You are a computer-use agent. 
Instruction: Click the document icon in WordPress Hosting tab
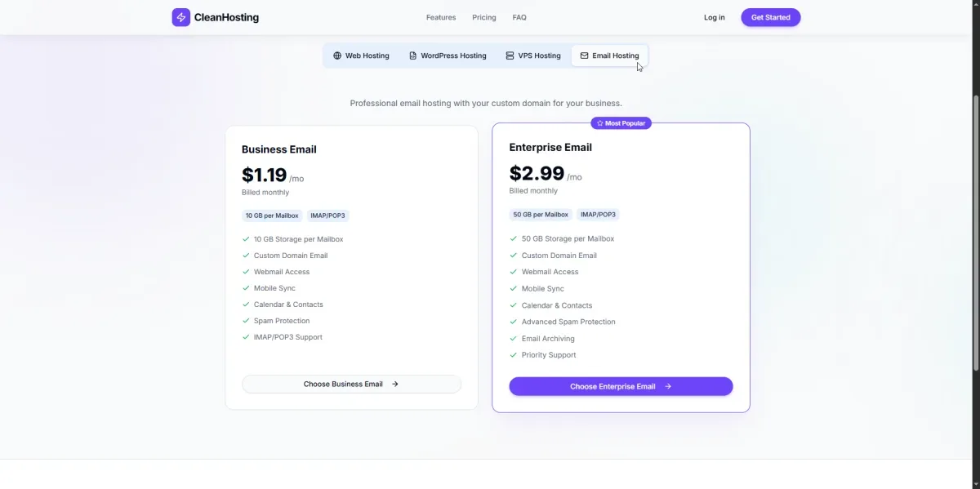[x=413, y=56]
